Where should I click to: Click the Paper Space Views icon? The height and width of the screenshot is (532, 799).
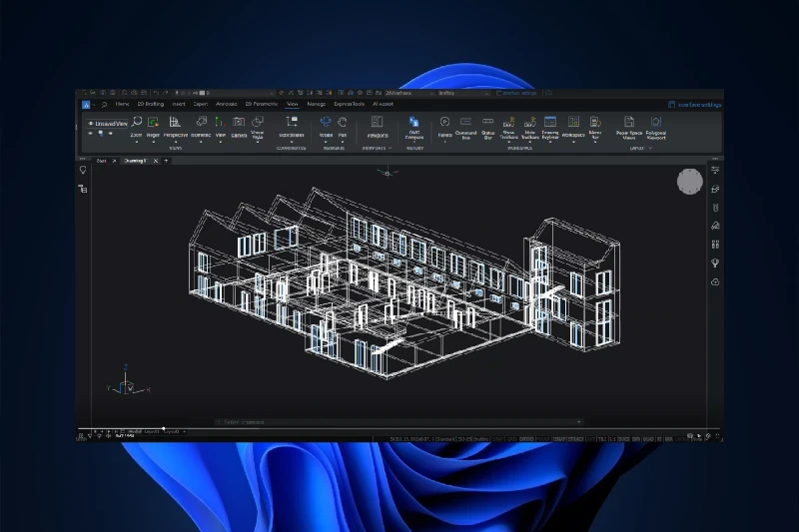click(629, 125)
